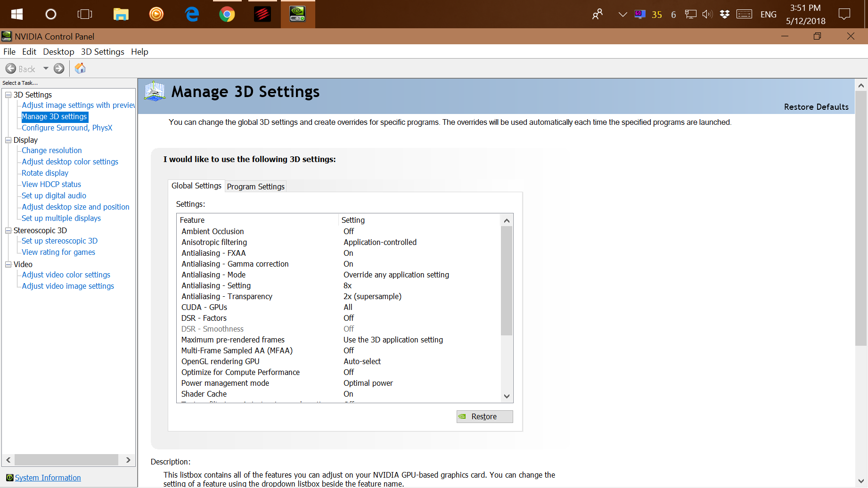
Task: Show hidden system tray icons chevron
Action: (622, 15)
